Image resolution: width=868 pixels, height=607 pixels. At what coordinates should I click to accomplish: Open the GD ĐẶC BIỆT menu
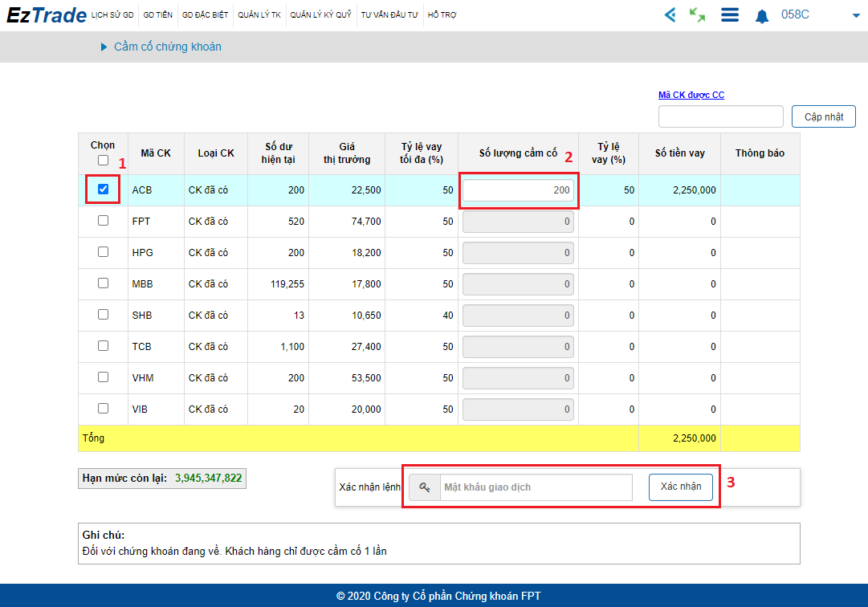point(205,15)
